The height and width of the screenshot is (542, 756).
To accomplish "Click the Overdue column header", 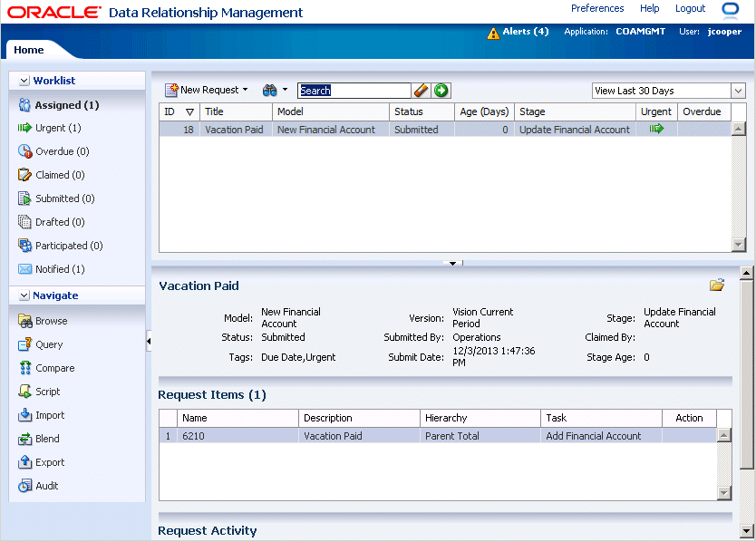I will tap(704, 111).
